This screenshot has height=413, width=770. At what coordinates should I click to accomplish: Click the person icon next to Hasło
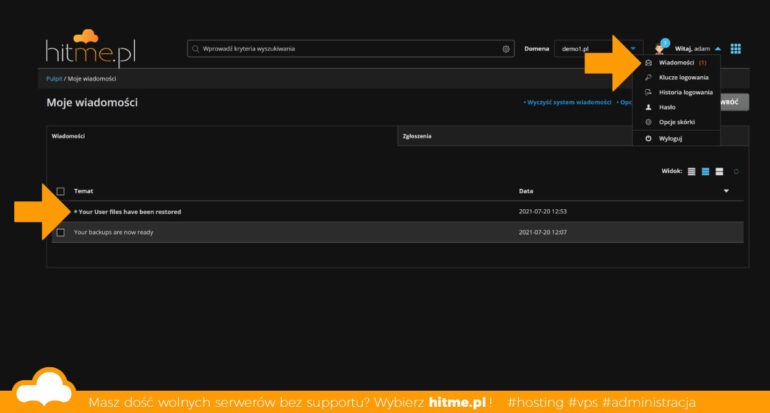(648, 107)
